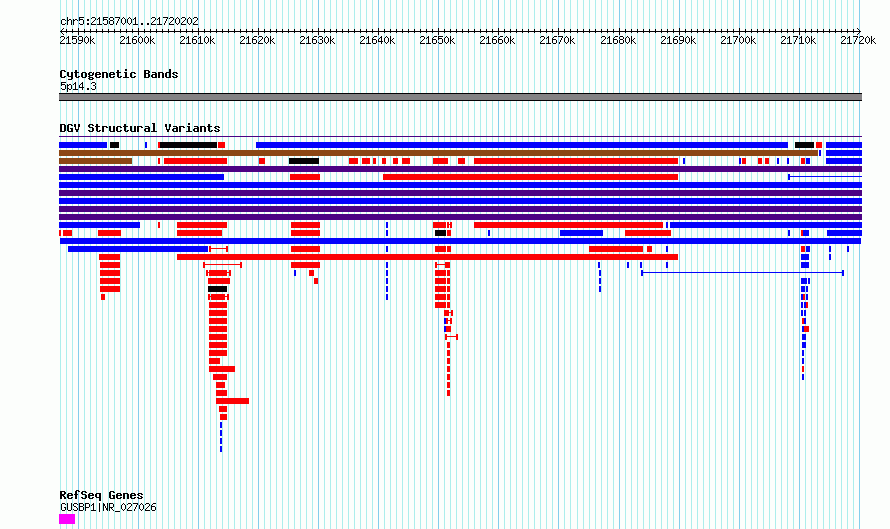The image size is (890, 529).
Task: Select the 21660k scale label
Action: pos(498,40)
